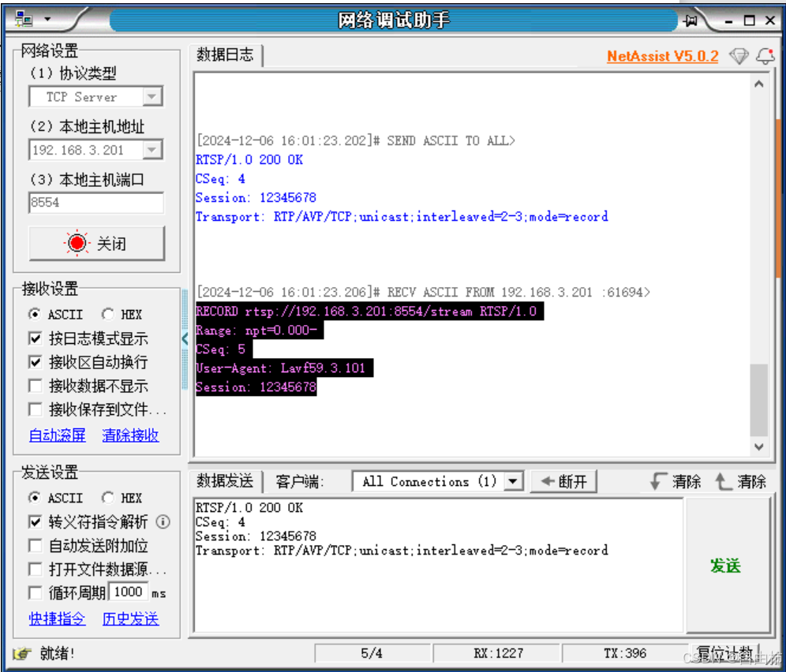Screen dimensions: 786x672
Task: Open the 历史发送 link
Action: click(130, 619)
